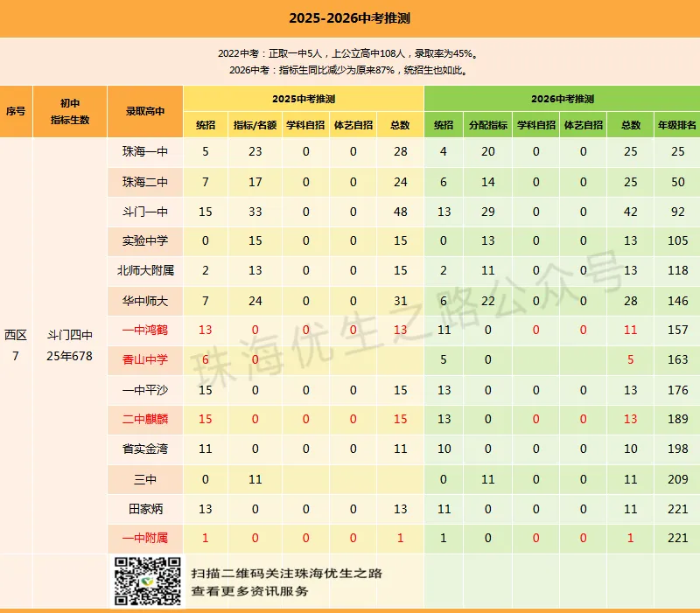700x613 pixels.
Task: Click 统招 header under 2026中考推测
Action: point(444,125)
